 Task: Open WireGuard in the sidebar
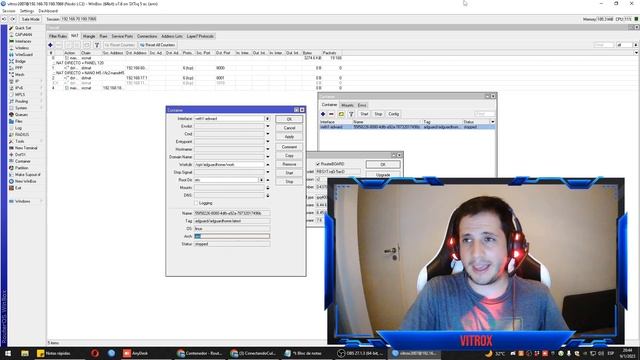coord(24,54)
